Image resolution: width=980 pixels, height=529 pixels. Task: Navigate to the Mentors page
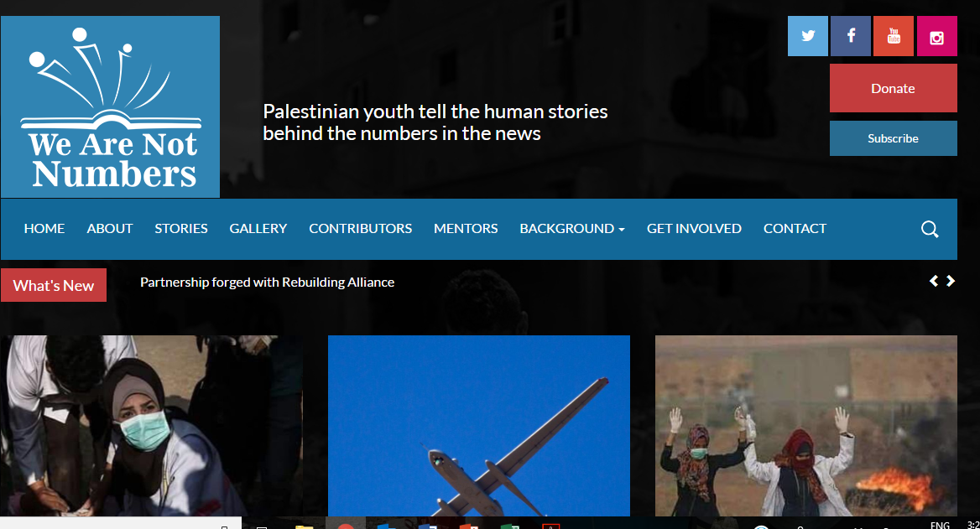click(x=466, y=229)
